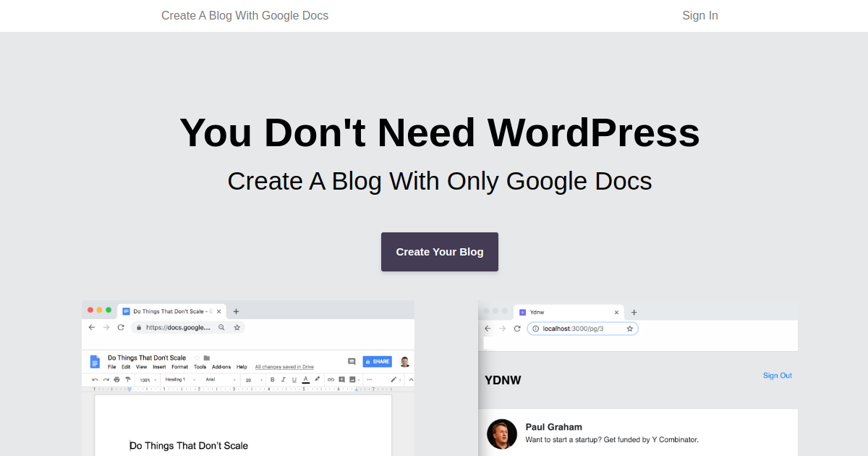Viewport: 868px width, 456px height.
Task: Star the Do Things That Don't Scale document
Action: click(x=197, y=358)
